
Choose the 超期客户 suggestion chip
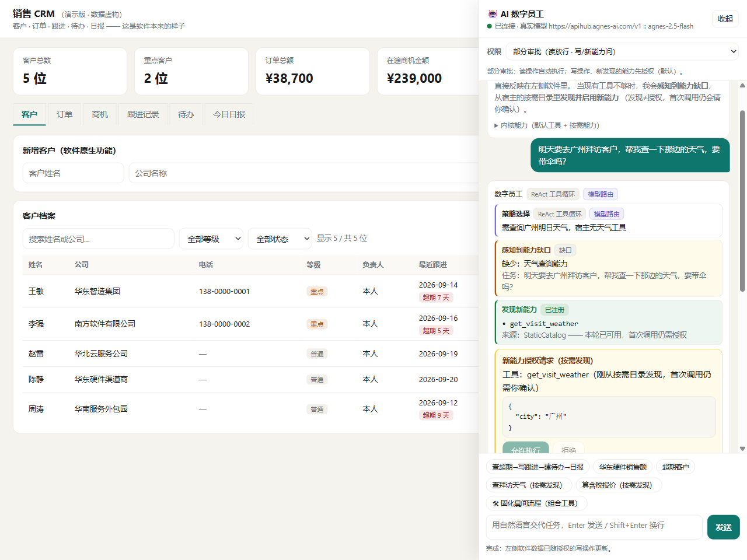(x=675, y=467)
